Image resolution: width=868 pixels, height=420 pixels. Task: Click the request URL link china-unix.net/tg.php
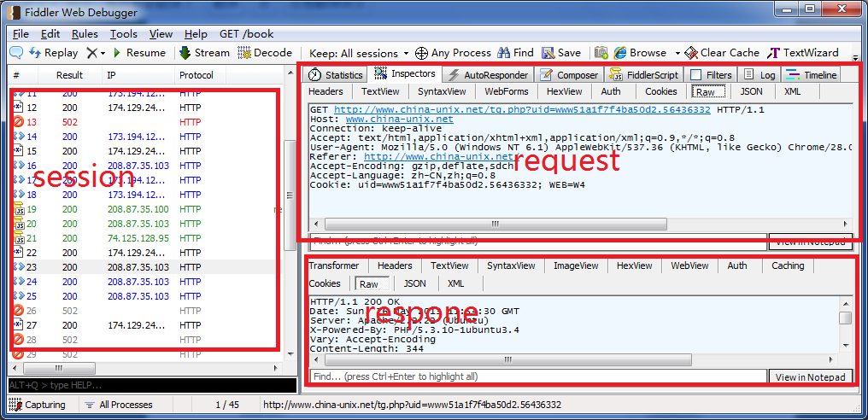click(522, 110)
